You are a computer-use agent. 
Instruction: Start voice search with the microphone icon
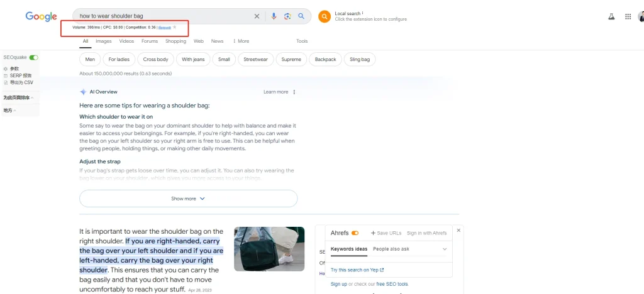click(274, 16)
